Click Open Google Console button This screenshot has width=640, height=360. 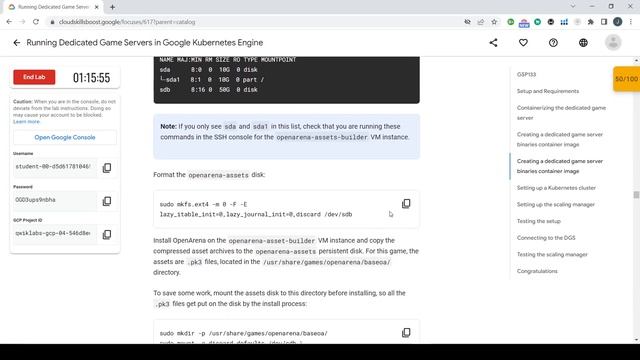click(x=65, y=137)
